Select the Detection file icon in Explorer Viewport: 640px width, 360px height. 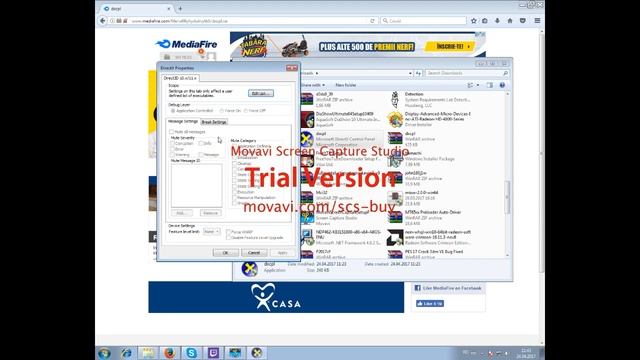click(395, 100)
